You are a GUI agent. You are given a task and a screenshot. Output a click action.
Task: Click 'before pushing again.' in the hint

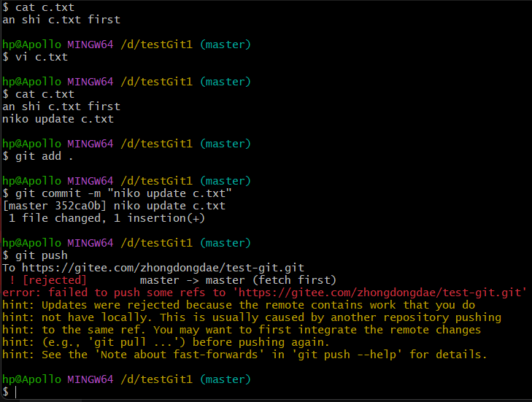coord(261,342)
